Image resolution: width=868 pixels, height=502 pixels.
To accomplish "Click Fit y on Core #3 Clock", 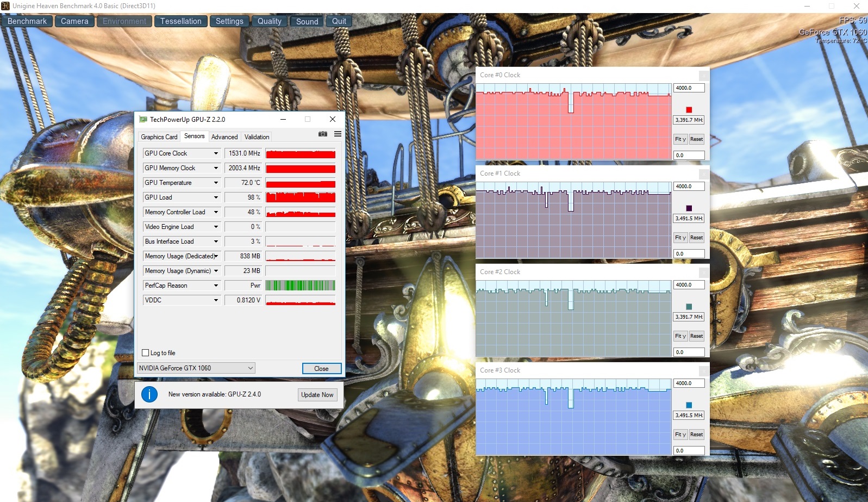I will (x=680, y=435).
